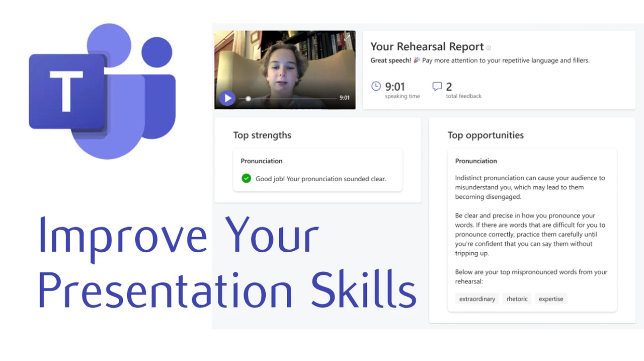
Task: Select the mispronounced word 'extraordinary'
Action: [x=477, y=299]
